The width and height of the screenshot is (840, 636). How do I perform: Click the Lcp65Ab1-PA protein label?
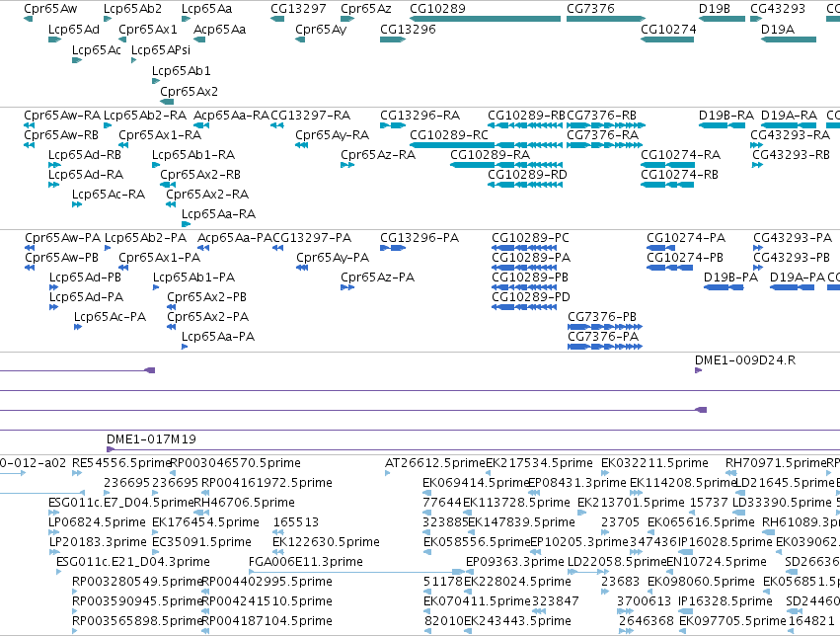(193, 278)
